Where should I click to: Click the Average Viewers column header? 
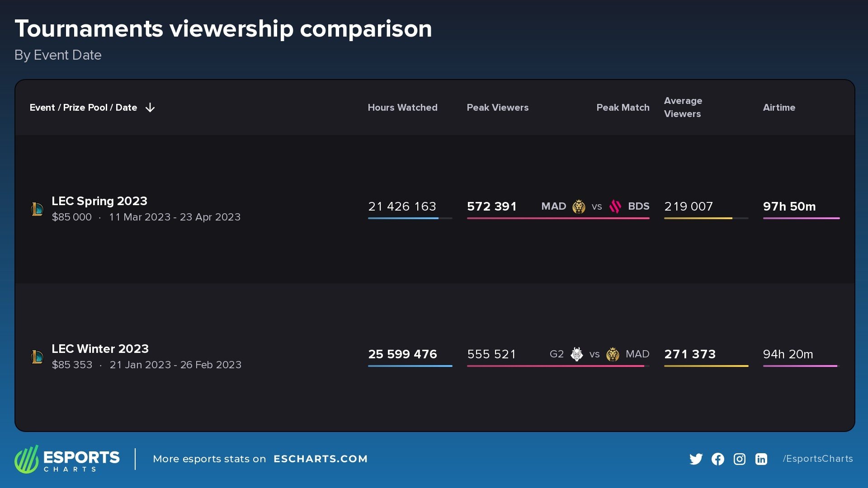coord(683,107)
